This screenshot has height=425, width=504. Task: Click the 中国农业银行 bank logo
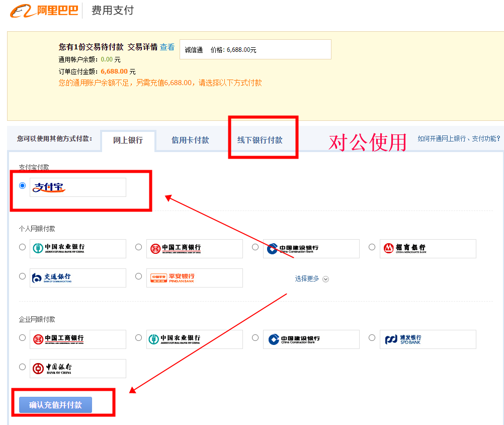click(x=77, y=248)
